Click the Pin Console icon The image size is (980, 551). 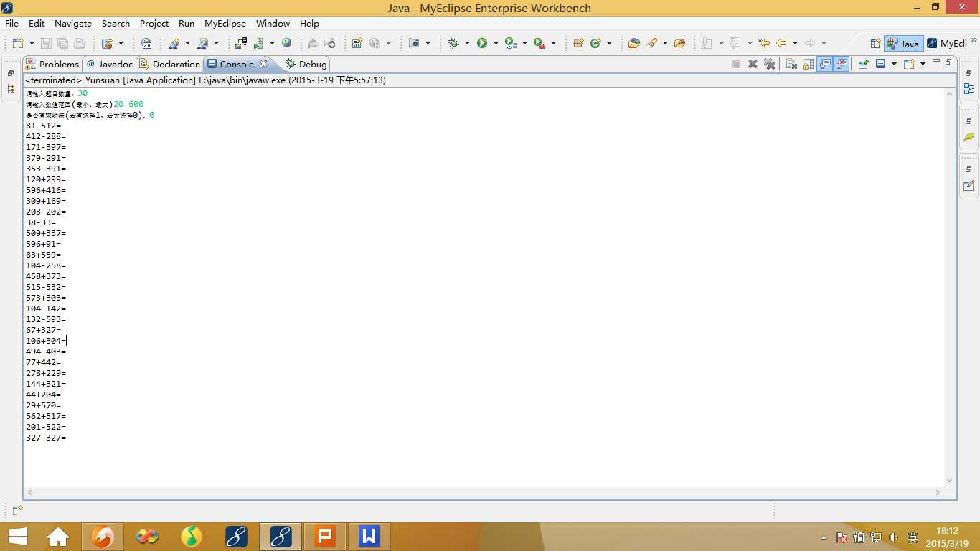(x=863, y=64)
